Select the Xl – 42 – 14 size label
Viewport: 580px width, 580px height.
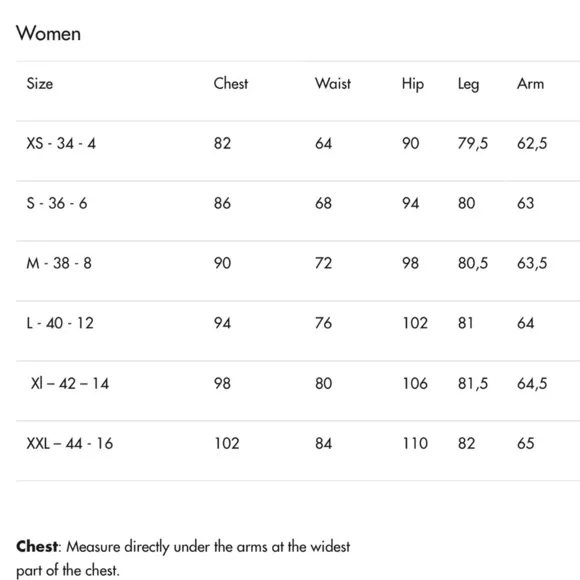70,383
